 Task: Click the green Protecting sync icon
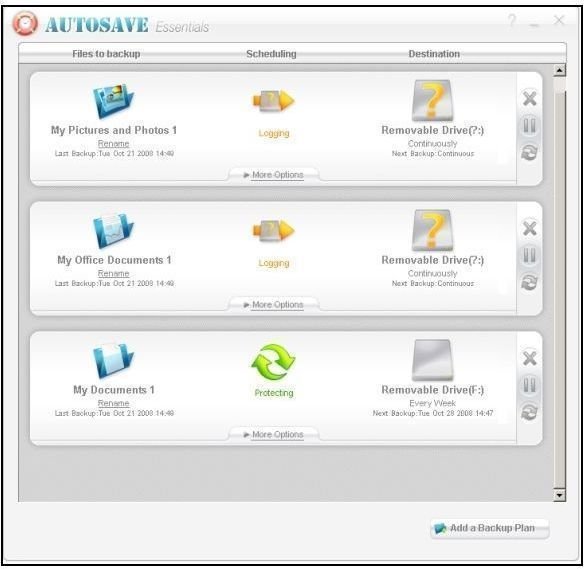(x=273, y=362)
